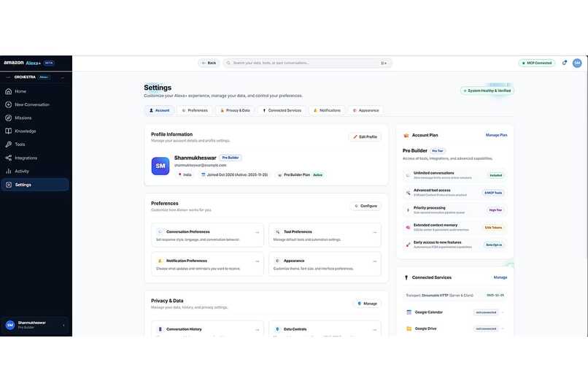This screenshot has height=392, width=588.
Task: Open the Activity chart icon
Action: click(9, 171)
